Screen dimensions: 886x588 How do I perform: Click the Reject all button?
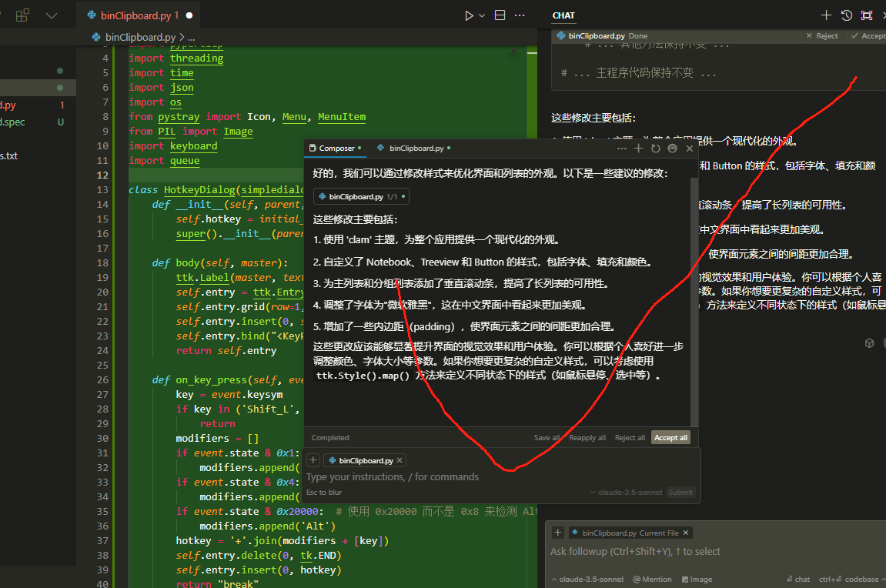(x=630, y=438)
